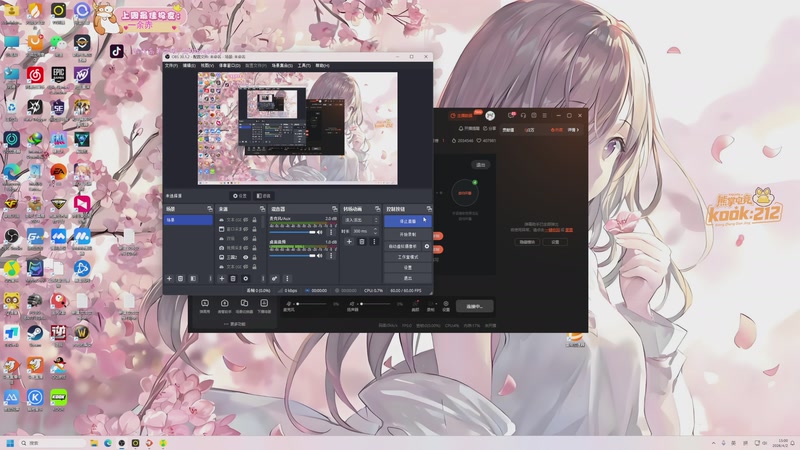This screenshot has width=800, height=450.
Task: Click Desktop Audio volume slider in mixer
Action: point(292,256)
